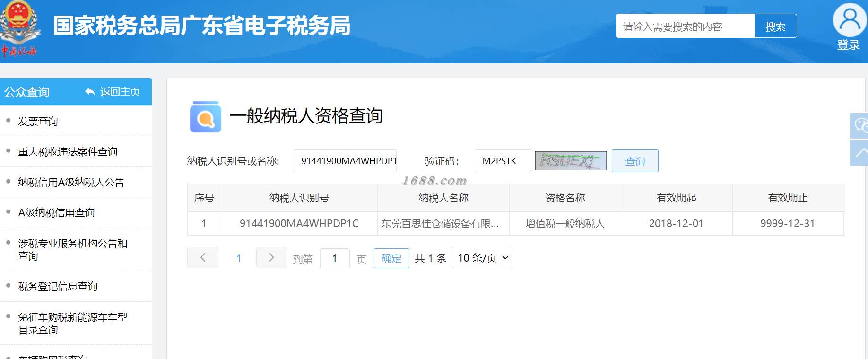Select 涉税专业服务机构公告和查询 menu item
Viewport: 868px width, 359px height.
click(73, 249)
